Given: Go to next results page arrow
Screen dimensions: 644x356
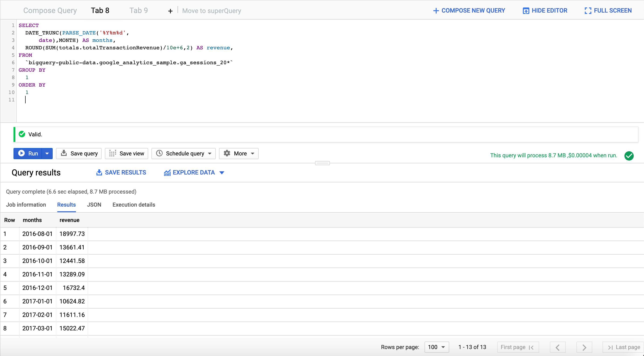Looking at the screenshot, I should [584, 347].
